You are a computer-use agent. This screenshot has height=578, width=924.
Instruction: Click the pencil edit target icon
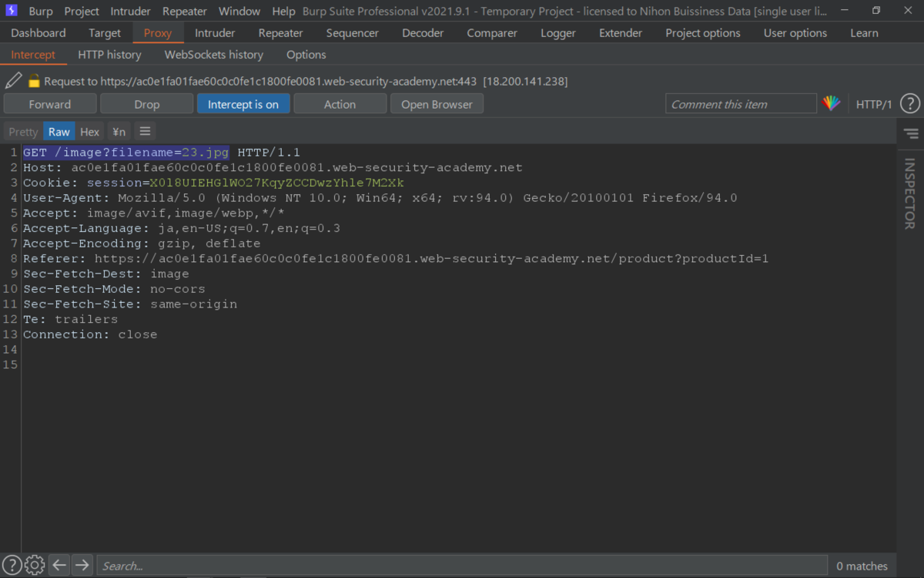13,80
